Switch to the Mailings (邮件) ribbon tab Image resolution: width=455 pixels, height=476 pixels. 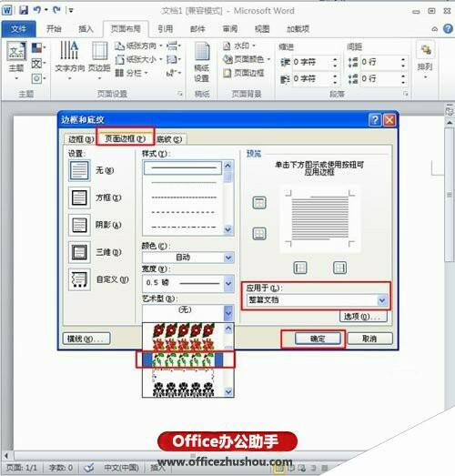197,29
